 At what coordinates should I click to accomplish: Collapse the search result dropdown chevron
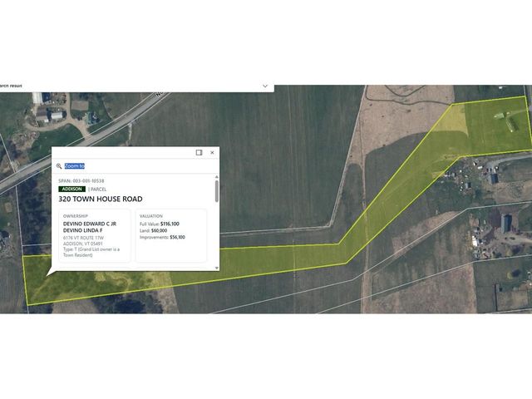pos(265,86)
